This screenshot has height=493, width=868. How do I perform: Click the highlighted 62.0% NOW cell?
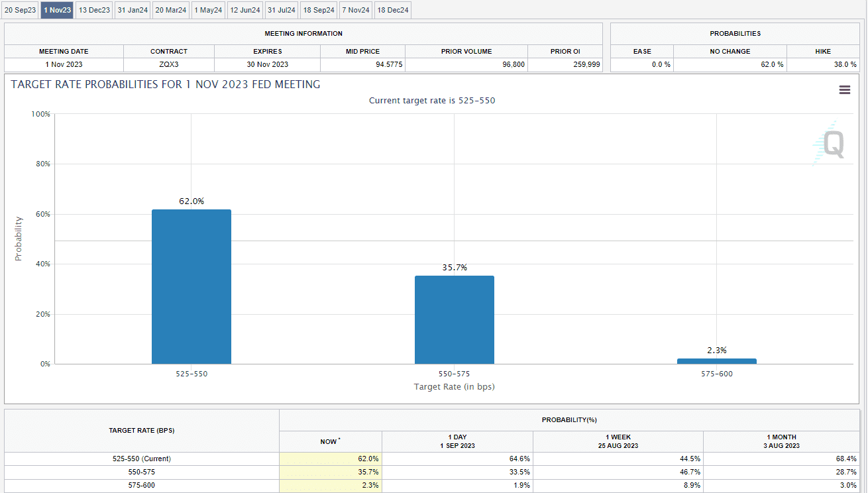point(331,459)
